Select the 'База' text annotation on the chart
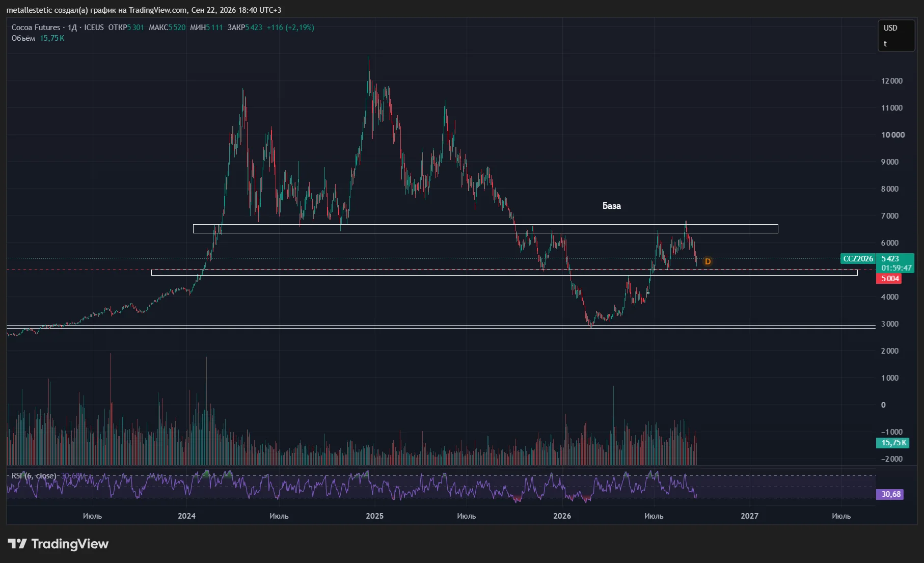 (611, 206)
